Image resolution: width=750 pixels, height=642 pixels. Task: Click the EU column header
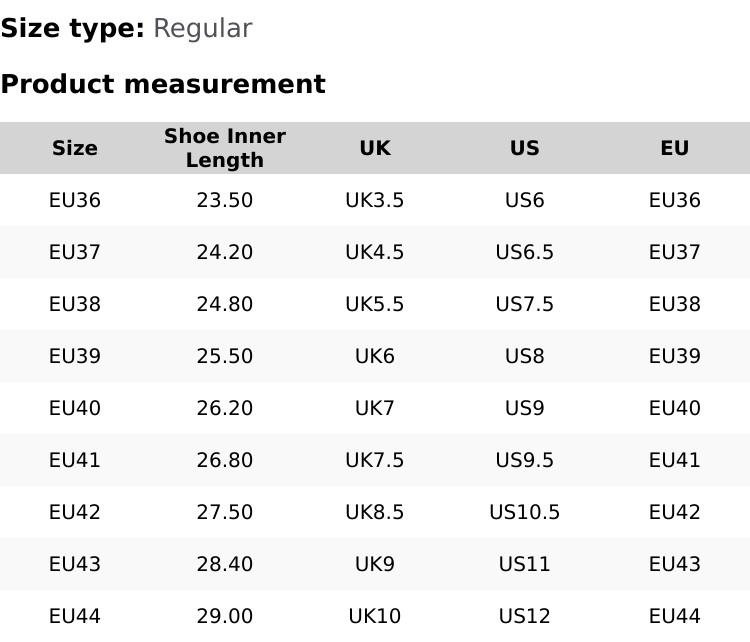675,148
